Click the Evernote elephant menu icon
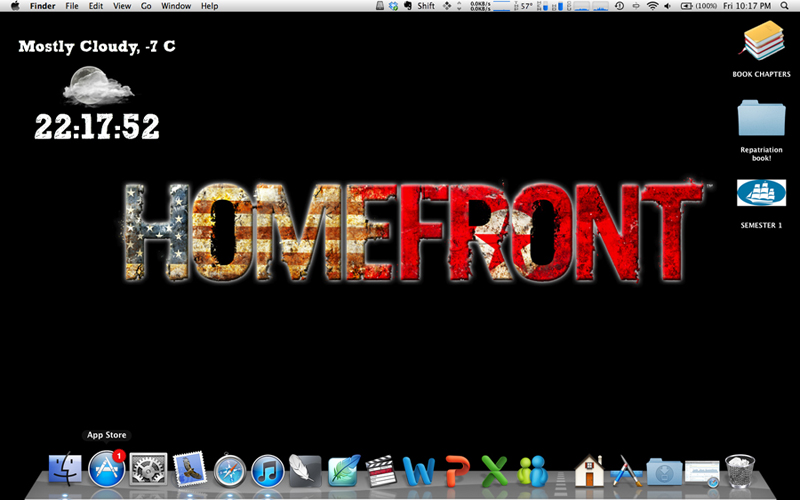The height and width of the screenshot is (500, 800). pos(408,6)
